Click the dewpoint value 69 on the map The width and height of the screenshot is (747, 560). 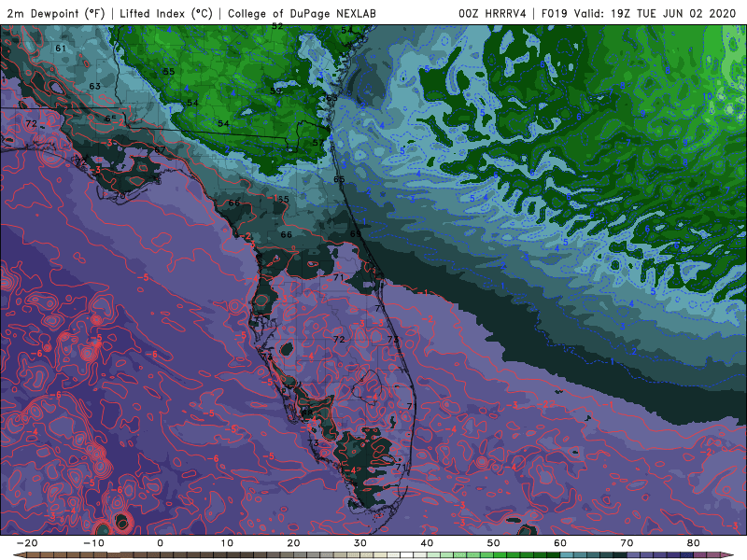[x=356, y=234]
